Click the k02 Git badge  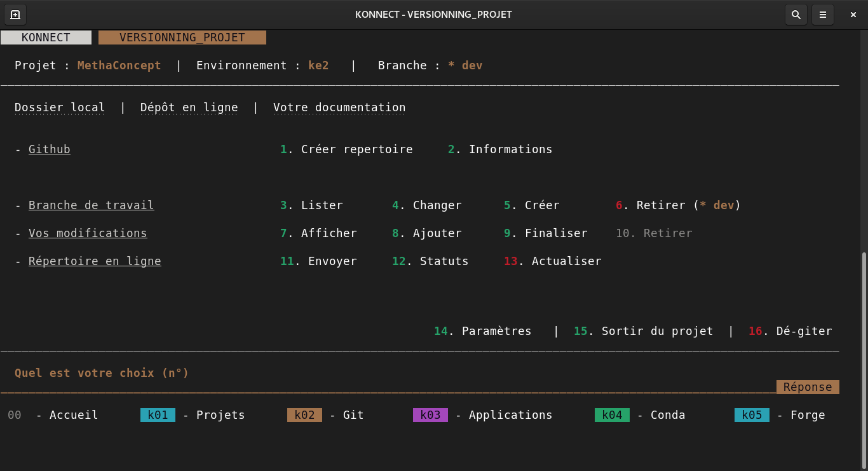point(304,415)
